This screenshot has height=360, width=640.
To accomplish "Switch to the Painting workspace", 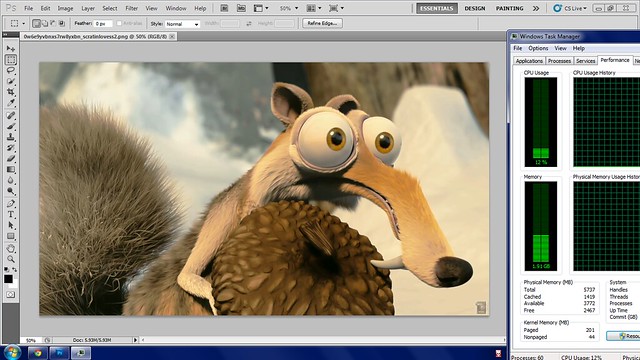I will coord(509,8).
